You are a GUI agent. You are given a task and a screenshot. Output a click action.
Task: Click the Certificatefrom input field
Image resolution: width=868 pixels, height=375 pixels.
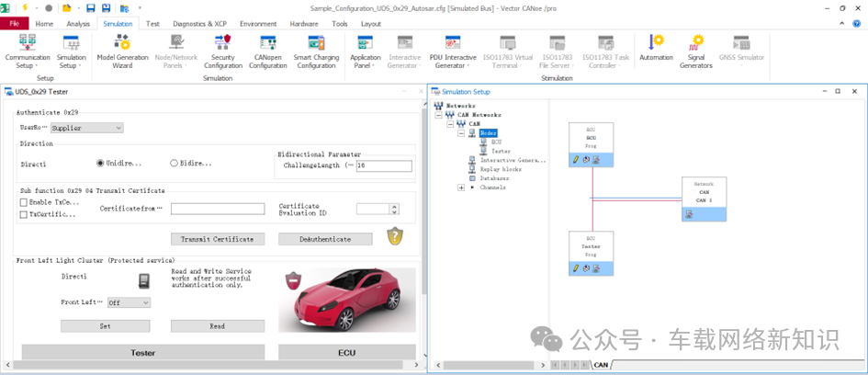point(218,209)
